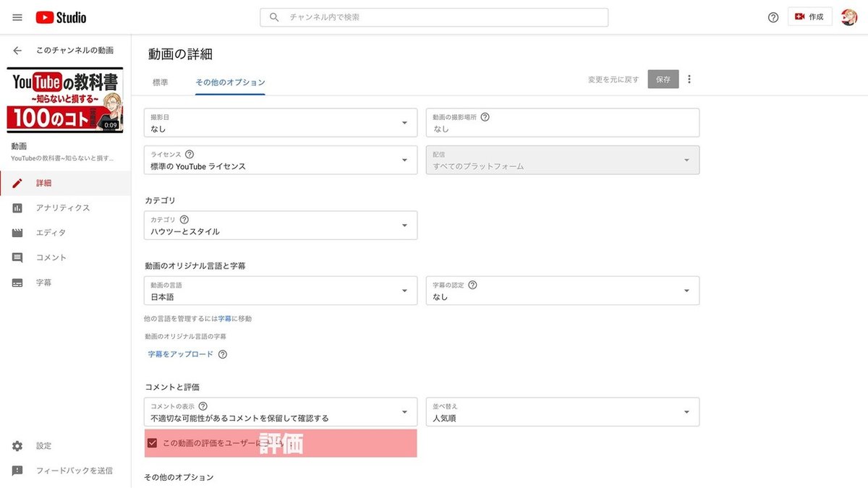Click the アナリティクス bar chart icon
Viewport: 868px width, 488px height.
click(17, 208)
